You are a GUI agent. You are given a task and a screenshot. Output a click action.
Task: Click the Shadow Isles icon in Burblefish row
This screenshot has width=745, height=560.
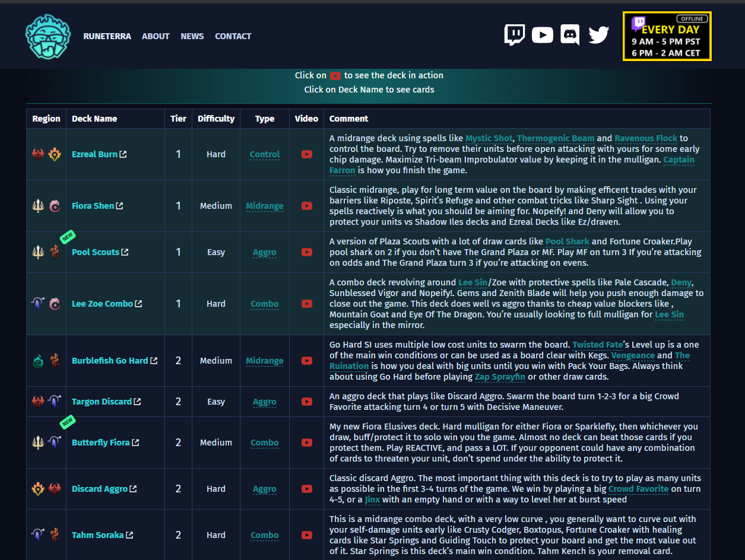coord(38,361)
